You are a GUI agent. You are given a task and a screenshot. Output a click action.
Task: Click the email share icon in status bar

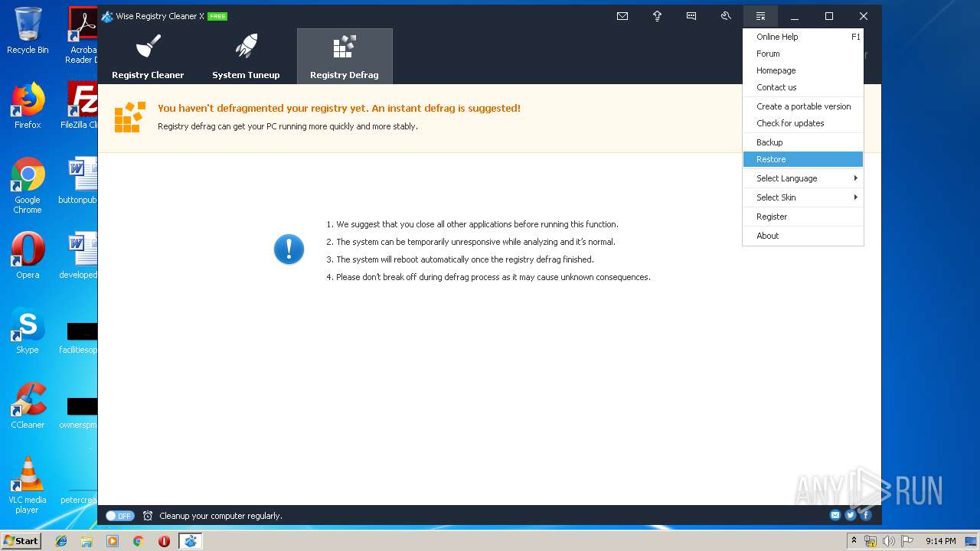[835, 515]
